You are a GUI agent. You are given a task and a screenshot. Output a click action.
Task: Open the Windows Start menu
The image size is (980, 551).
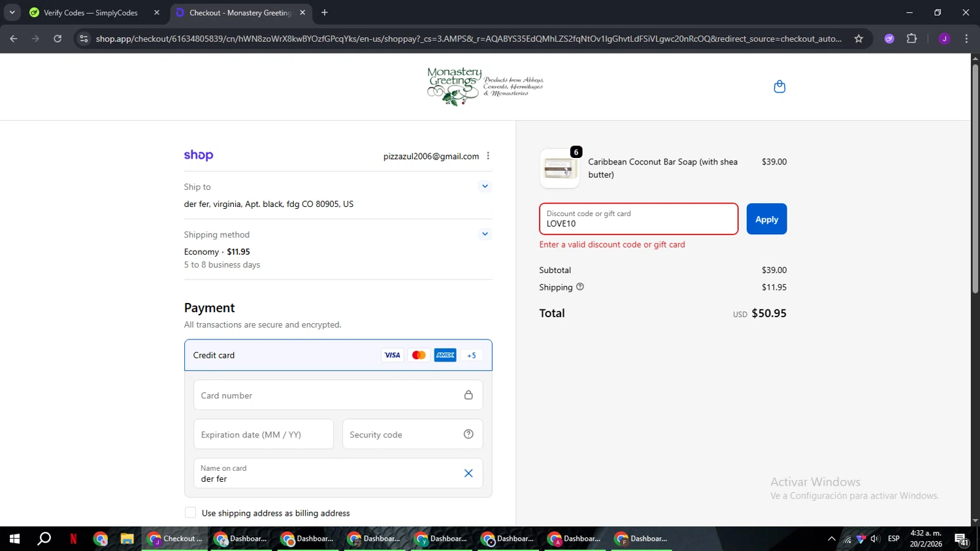pos(14,539)
